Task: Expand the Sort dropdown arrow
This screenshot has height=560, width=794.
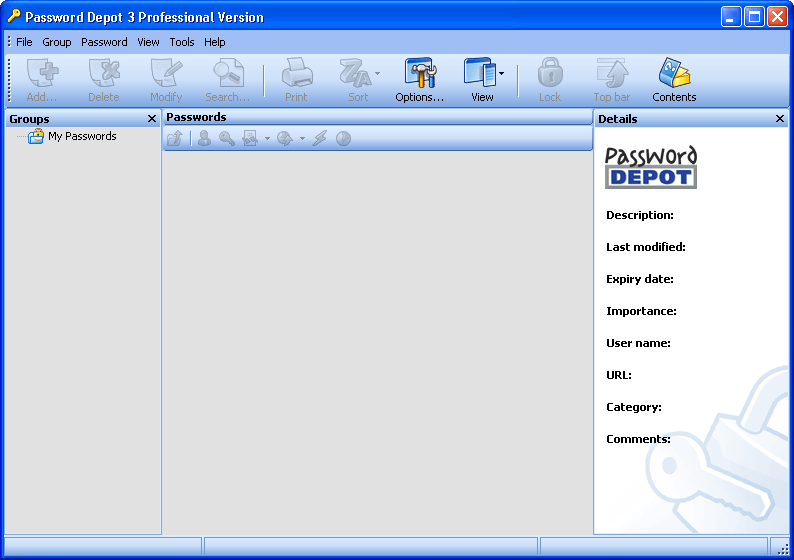Action: (x=377, y=73)
